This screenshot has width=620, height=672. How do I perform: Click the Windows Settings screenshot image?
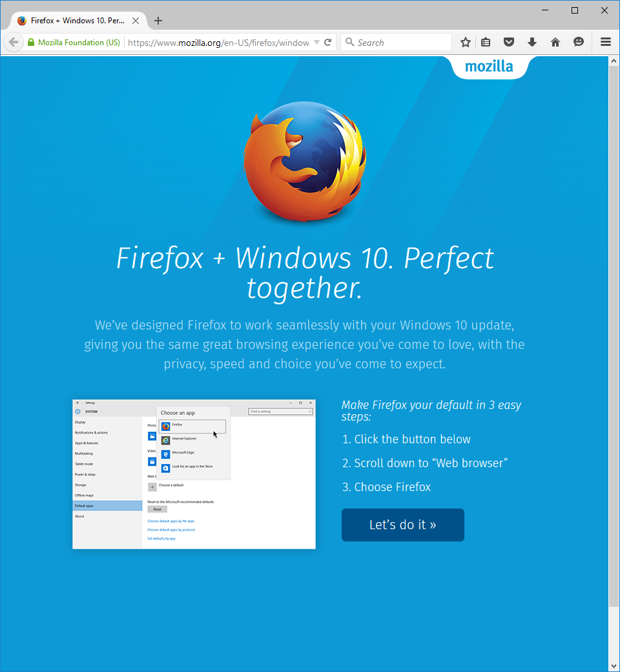pos(194,474)
